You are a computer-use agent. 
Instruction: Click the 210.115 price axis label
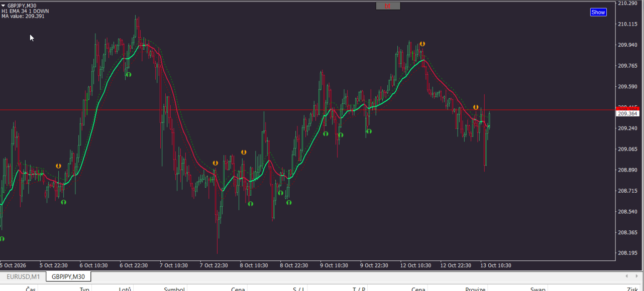coord(628,24)
